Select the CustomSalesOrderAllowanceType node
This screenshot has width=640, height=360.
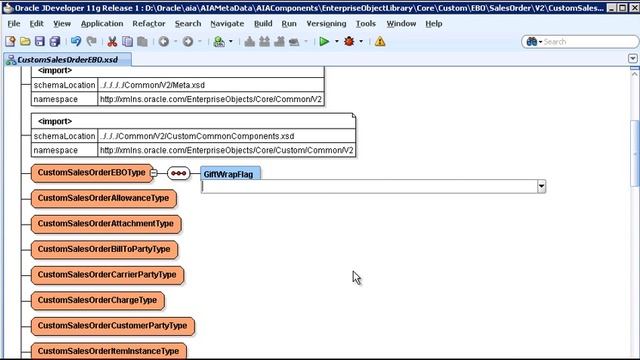tap(103, 198)
